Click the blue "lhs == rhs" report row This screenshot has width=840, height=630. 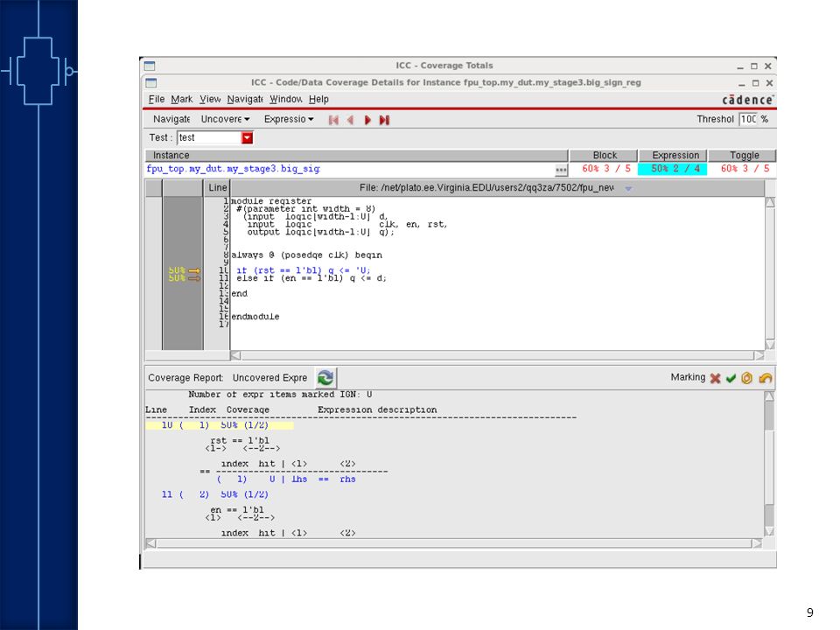click(286, 479)
